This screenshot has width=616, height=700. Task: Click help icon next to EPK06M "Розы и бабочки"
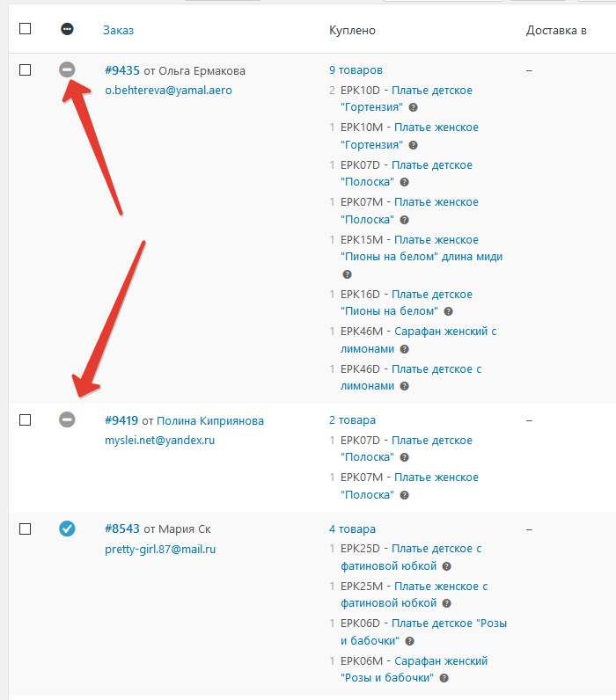[444, 678]
